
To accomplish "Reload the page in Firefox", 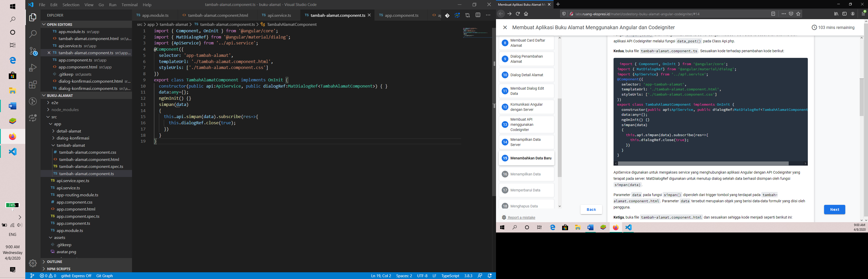I will [517, 14].
